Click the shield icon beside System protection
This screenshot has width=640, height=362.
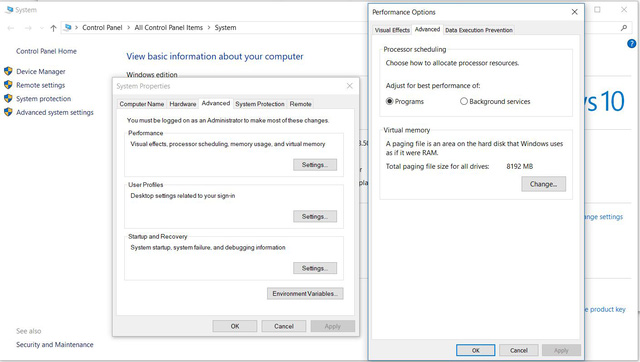coord(8,98)
